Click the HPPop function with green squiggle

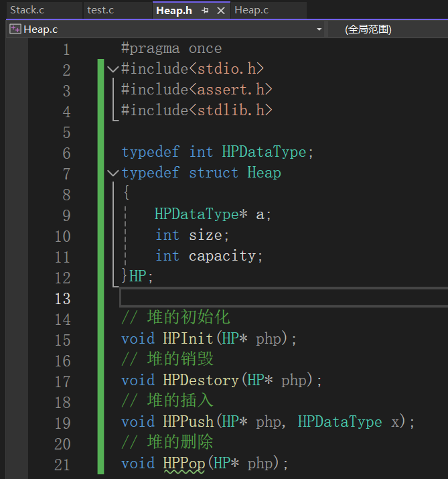coord(184,464)
